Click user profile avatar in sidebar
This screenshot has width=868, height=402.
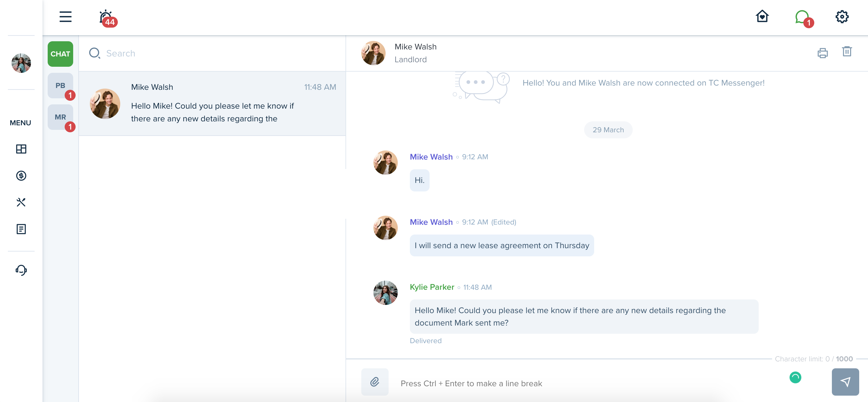tap(21, 63)
